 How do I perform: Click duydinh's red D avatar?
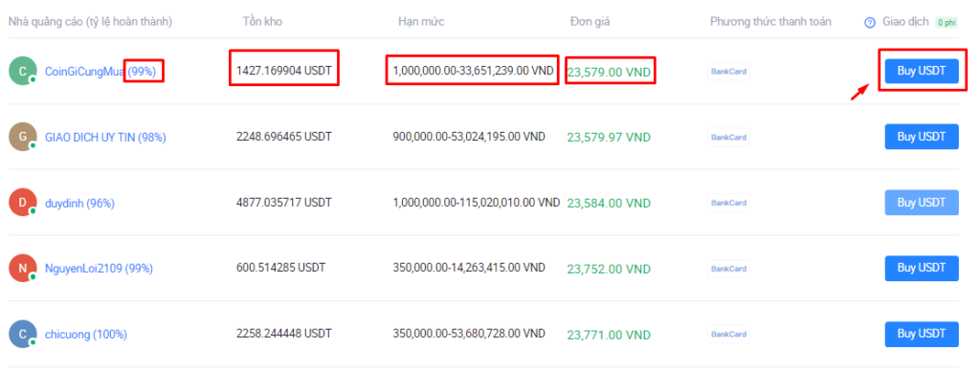pyautogui.click(x=23, y=203)
